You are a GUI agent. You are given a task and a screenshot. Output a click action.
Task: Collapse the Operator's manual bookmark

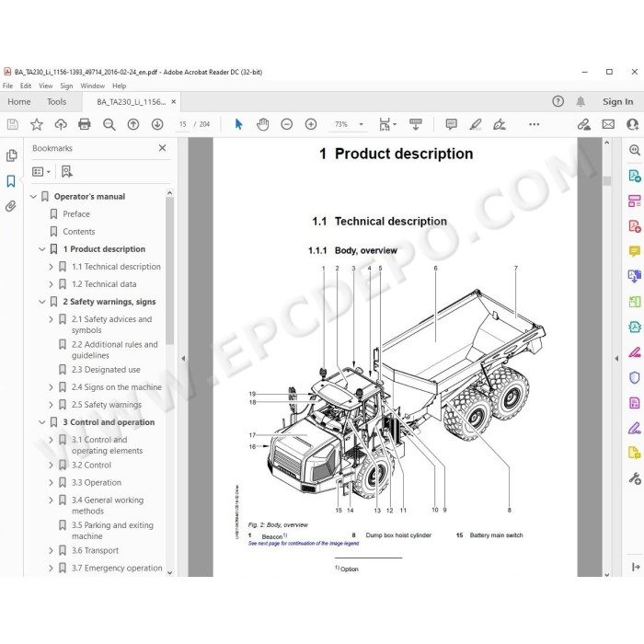pos(34,197)
